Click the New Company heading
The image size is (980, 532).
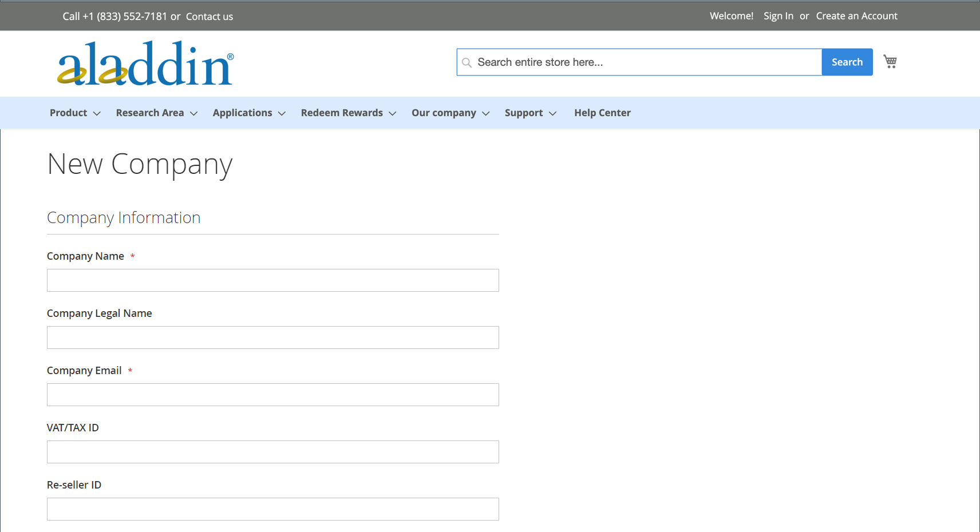coord(140,164)
